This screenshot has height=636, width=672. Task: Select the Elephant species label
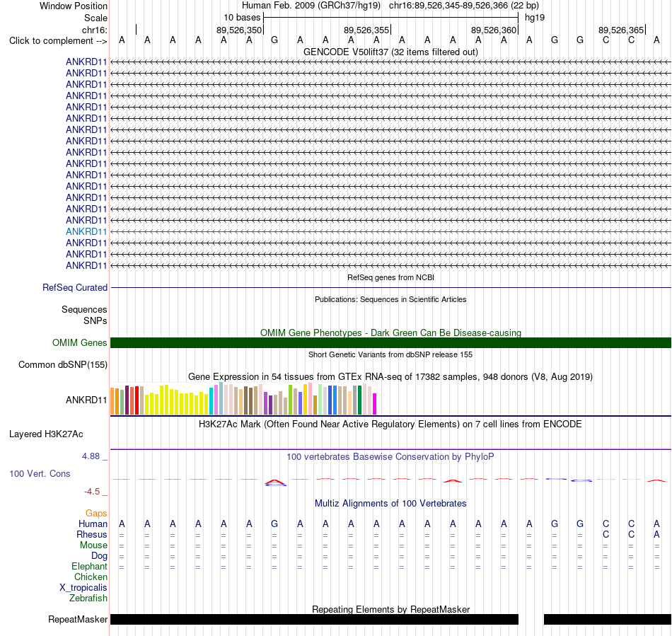(x=89, y=567)
